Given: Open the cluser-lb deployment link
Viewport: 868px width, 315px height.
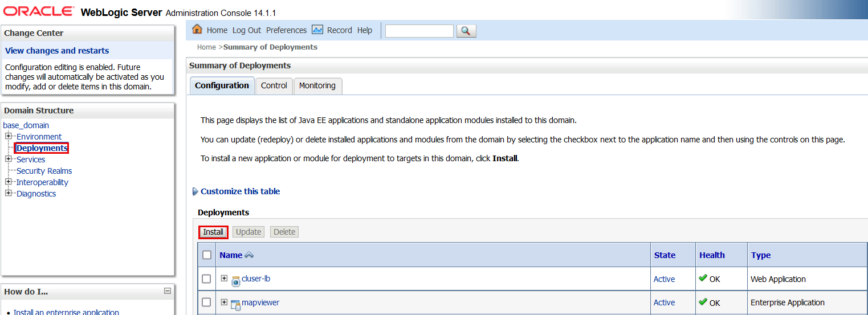Looking at the screenshot, I should (256, 279).
